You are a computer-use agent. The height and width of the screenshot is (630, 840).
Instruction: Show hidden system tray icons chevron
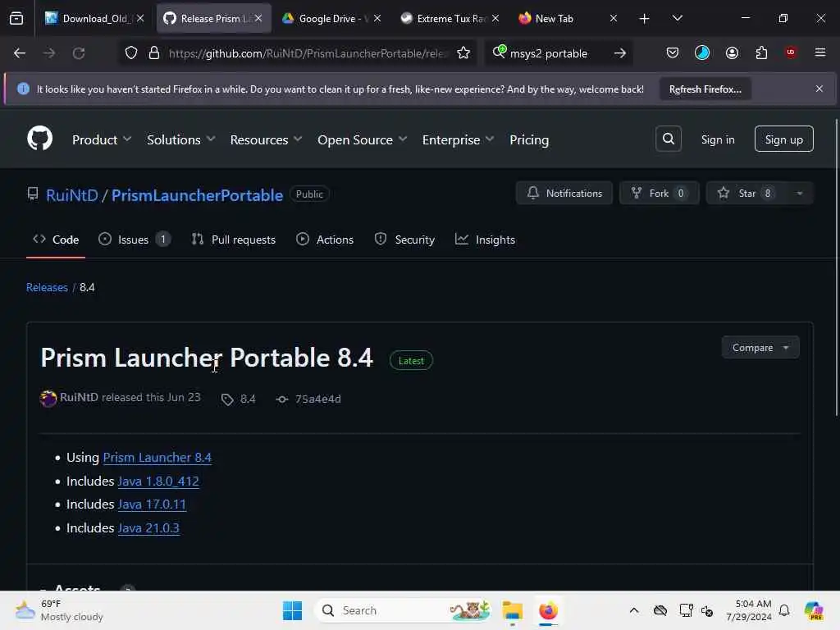tap(634, 610)
